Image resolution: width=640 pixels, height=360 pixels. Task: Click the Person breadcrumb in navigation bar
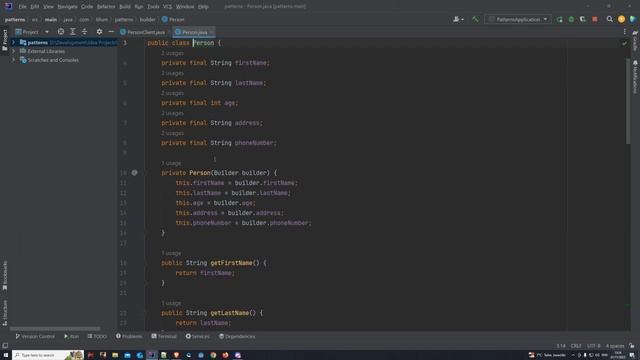[173, 19]
